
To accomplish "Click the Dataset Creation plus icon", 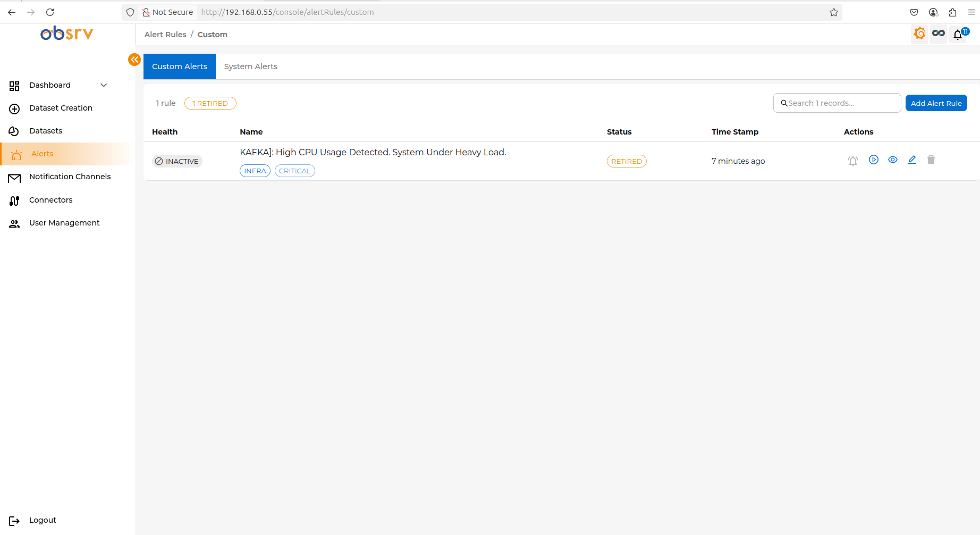I will (x=14, y=108).
